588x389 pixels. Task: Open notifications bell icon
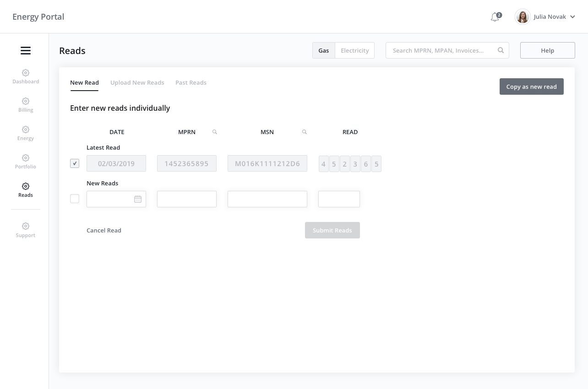point(495,17)
